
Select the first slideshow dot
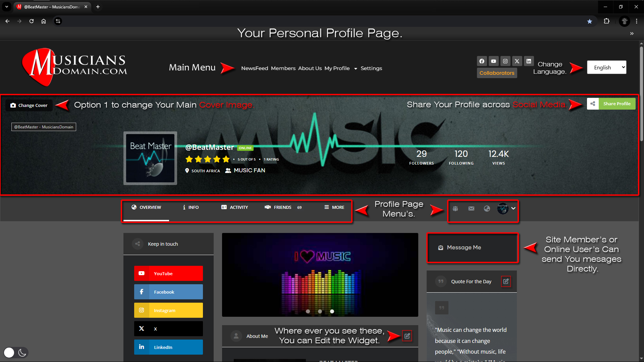pos(308,311)
